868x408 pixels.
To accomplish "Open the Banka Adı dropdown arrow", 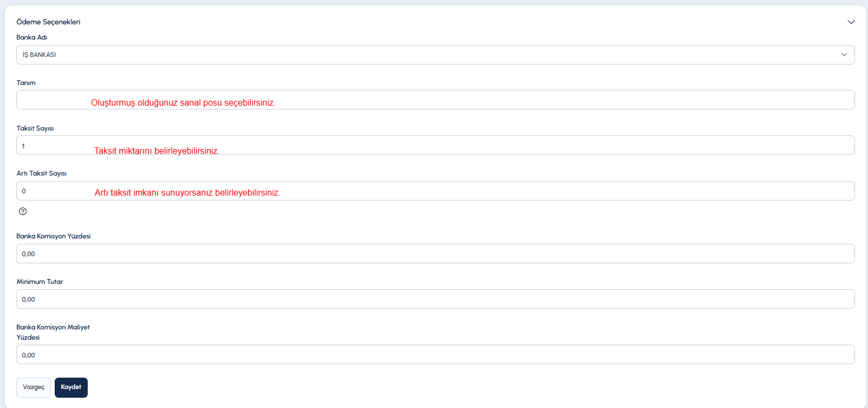I will pyautogui.click(x=844, y=55).
